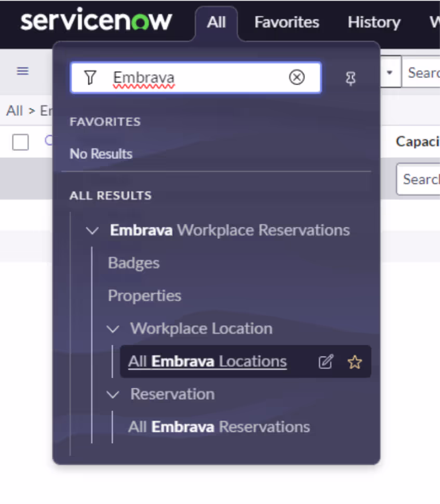Viewport: 440px width, 504px height.
Task: Click the Workplace Location label
Action: point(202,329)
